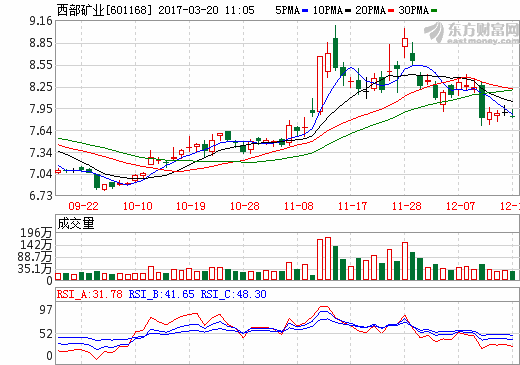
Task: Click the 11-28 date label
Action: (406, 206)
